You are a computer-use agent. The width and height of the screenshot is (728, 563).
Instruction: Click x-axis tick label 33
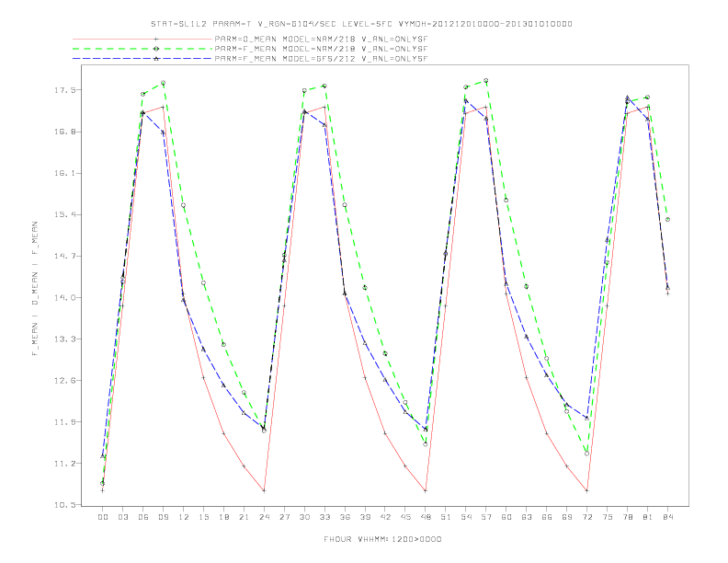click(x=324, y=517)
